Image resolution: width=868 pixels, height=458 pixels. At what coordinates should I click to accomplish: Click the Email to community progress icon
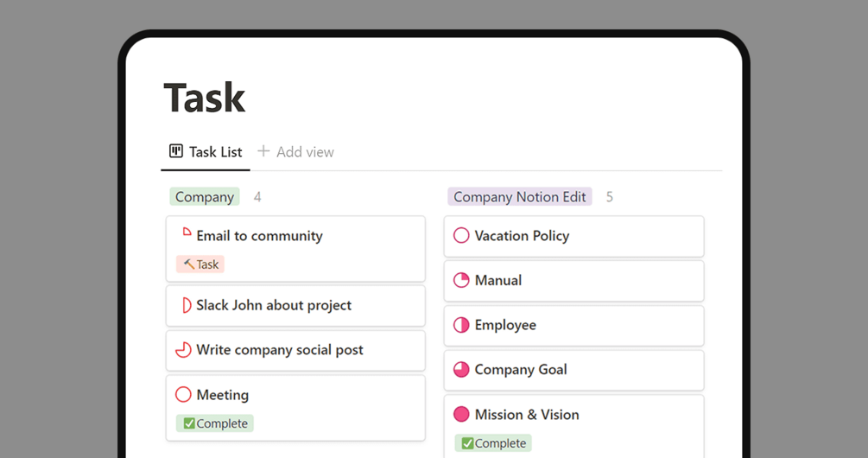[186, 233]
